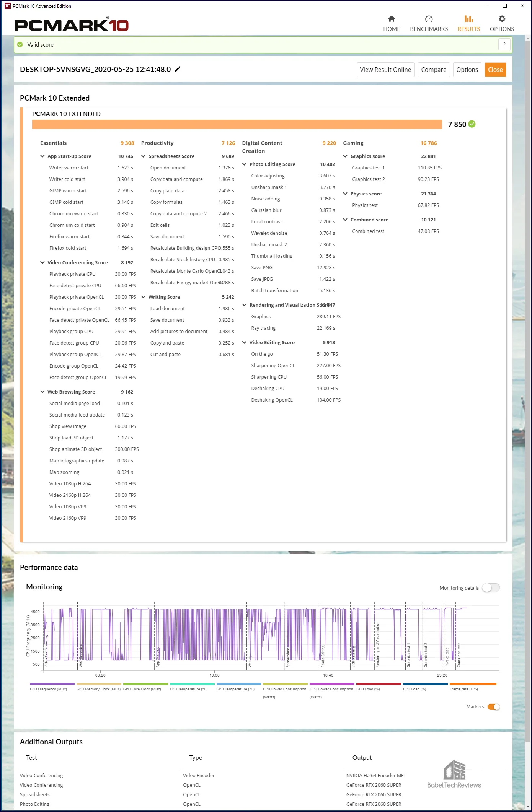Click the Shop animate 3D object row
532x812 pixels.
click(94, 449)
